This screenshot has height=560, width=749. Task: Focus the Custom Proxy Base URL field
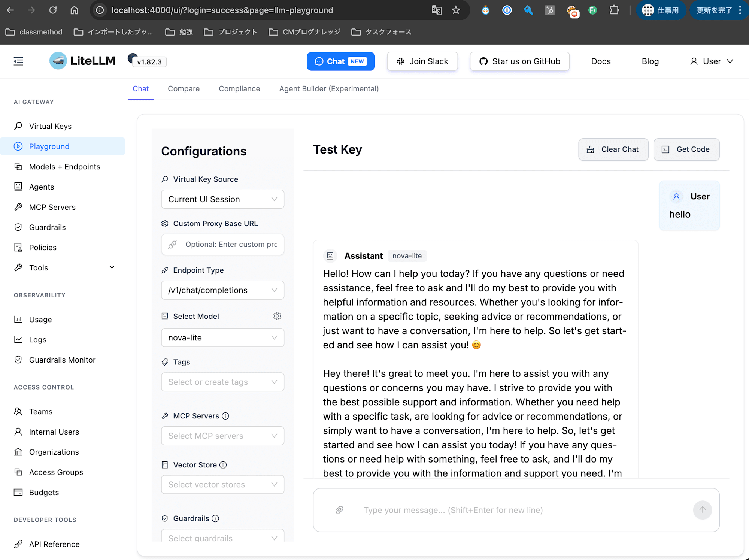[x=222, y=245]
